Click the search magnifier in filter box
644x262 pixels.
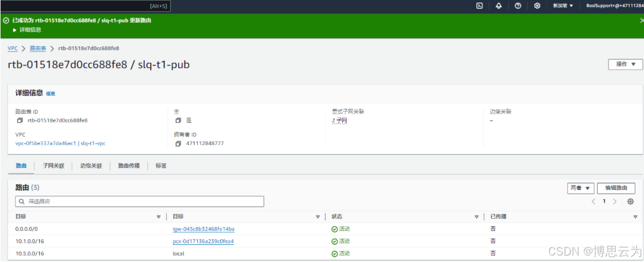(22, 202)
